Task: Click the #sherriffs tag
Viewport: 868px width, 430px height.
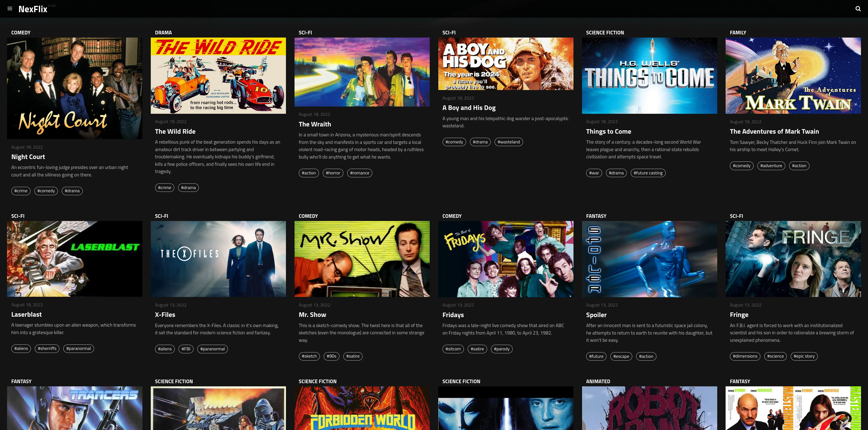Action: tap(47, 348)
